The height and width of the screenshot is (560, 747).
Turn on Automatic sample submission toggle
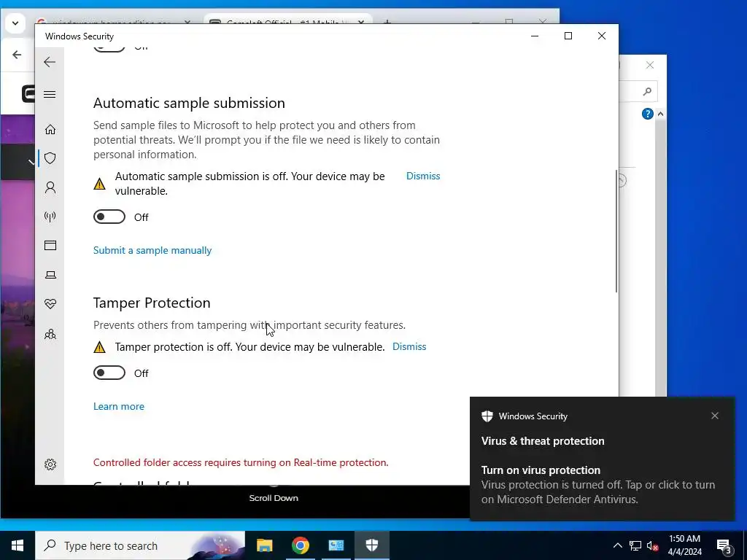tap(109, 217)
